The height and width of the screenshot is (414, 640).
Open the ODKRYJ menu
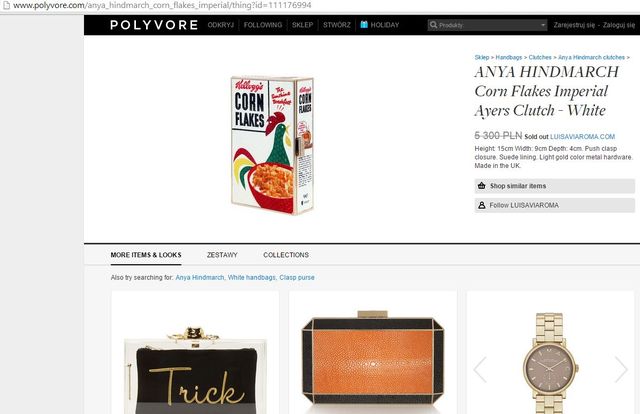pos(220,25)
